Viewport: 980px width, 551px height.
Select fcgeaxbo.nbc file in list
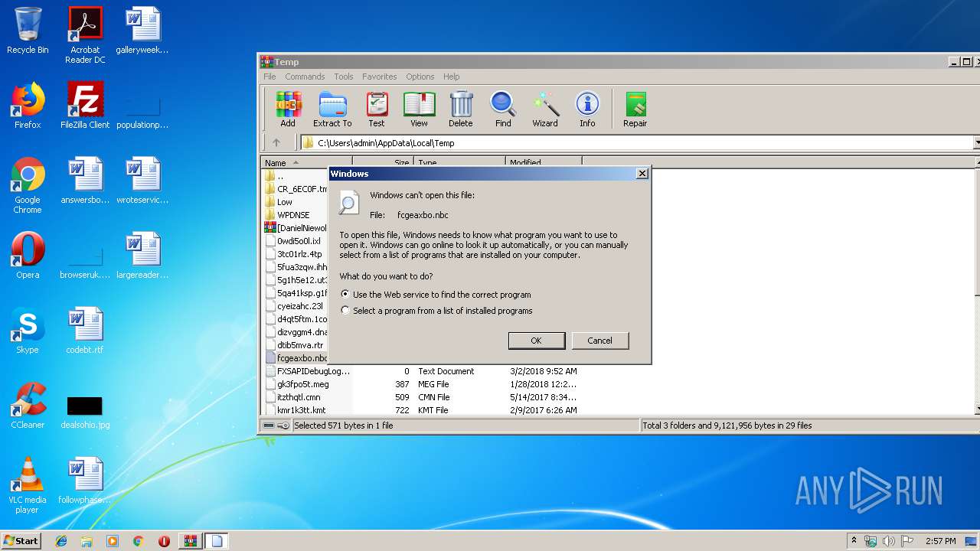coord(296,358)
